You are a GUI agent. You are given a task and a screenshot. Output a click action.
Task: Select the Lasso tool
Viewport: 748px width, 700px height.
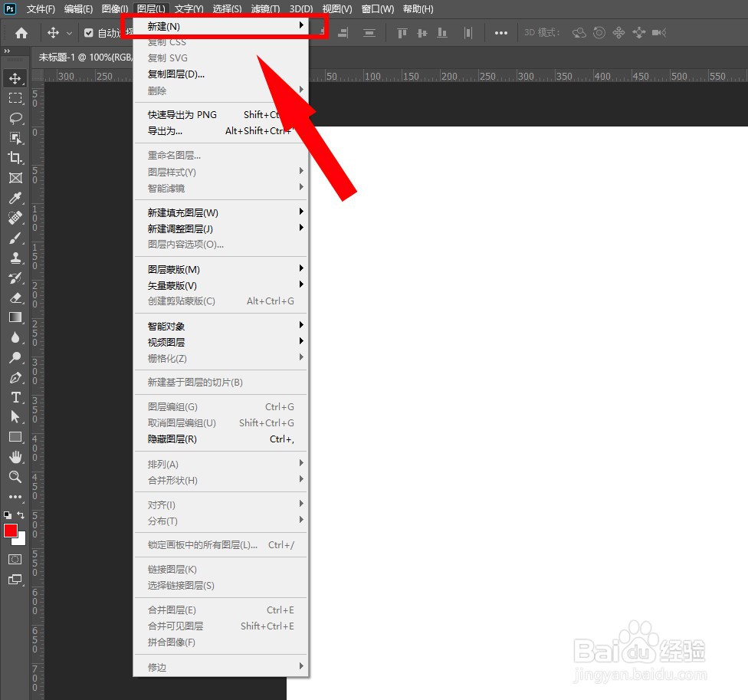point(15,118)
